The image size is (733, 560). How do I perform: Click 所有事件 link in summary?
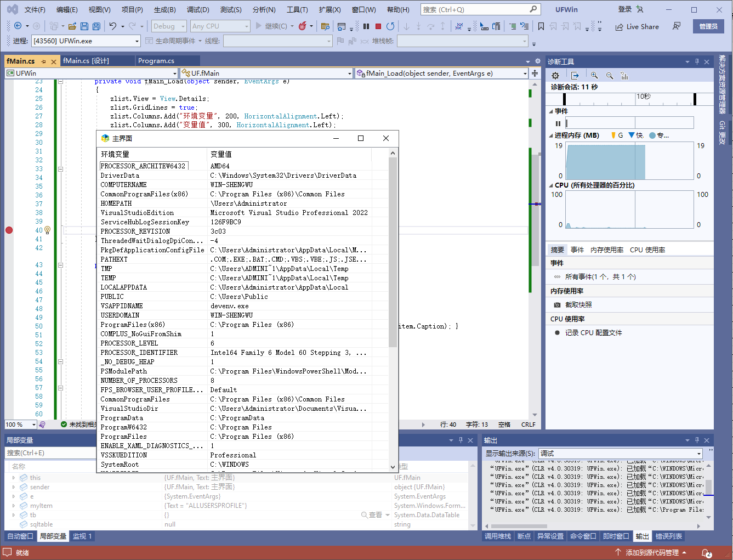[600, 276]
